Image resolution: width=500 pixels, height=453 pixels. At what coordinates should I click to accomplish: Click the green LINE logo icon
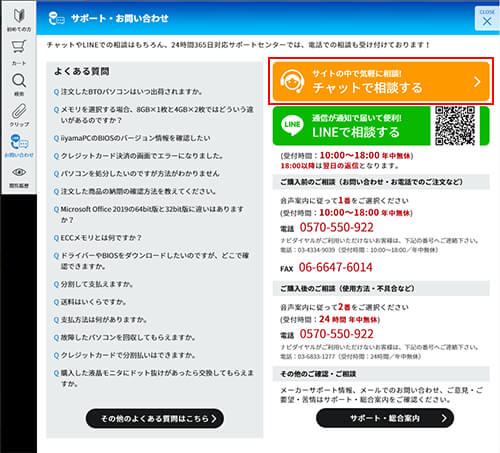click(292, 125)
